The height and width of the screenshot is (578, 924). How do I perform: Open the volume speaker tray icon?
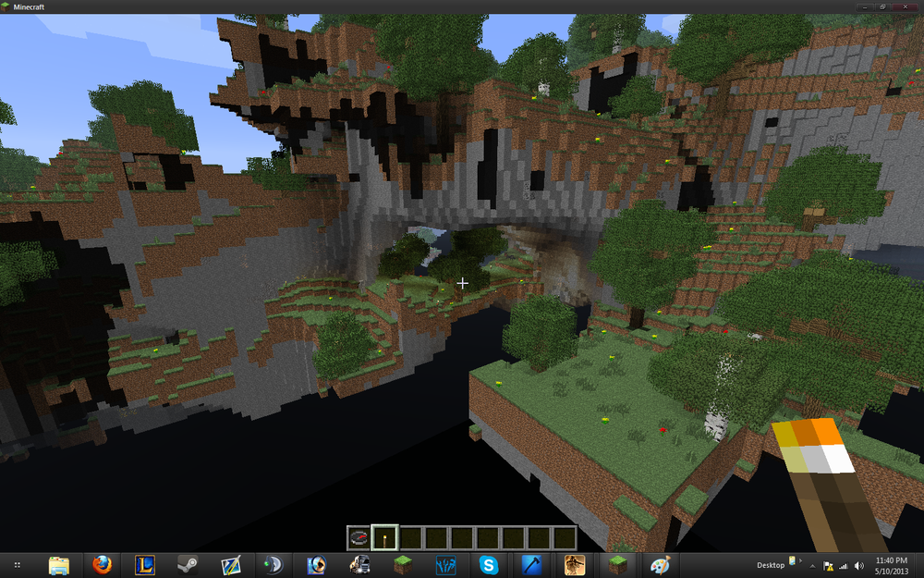coord(858,566)
